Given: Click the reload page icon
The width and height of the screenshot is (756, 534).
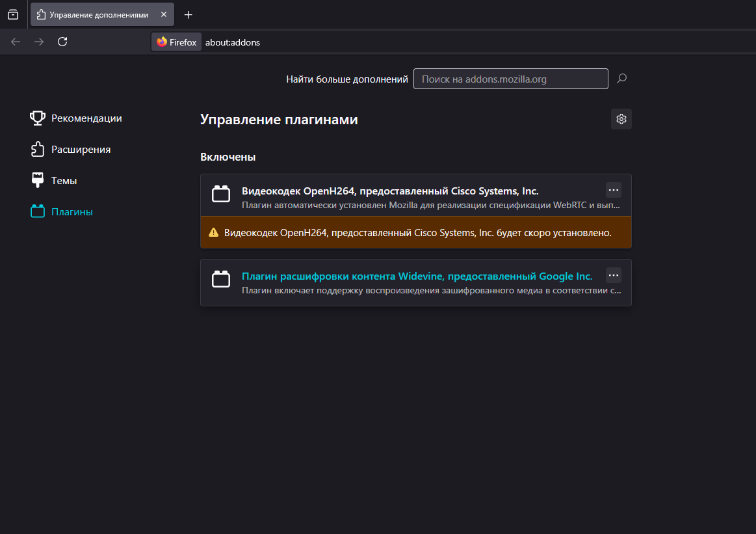Looking at the screenshot, I should click(62, 42).
